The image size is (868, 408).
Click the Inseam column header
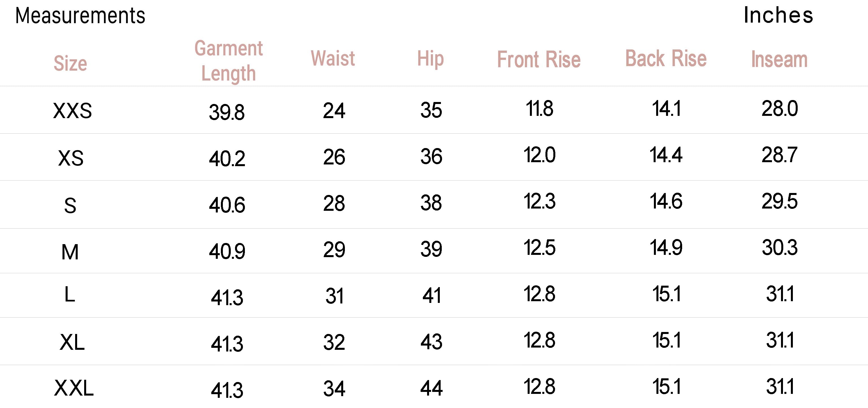tap(779, 59)
